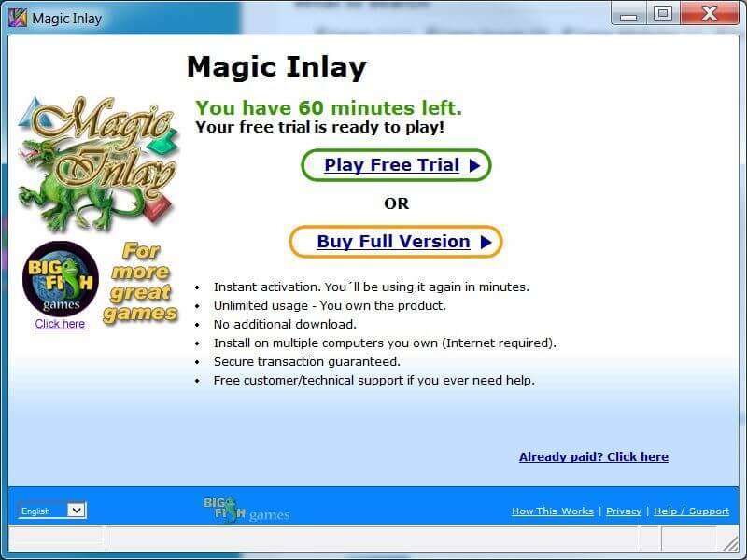Viewport: 747px width, 560px height.
Task: Click the Big Fish Games footer logo
Action: click(247, 510)
